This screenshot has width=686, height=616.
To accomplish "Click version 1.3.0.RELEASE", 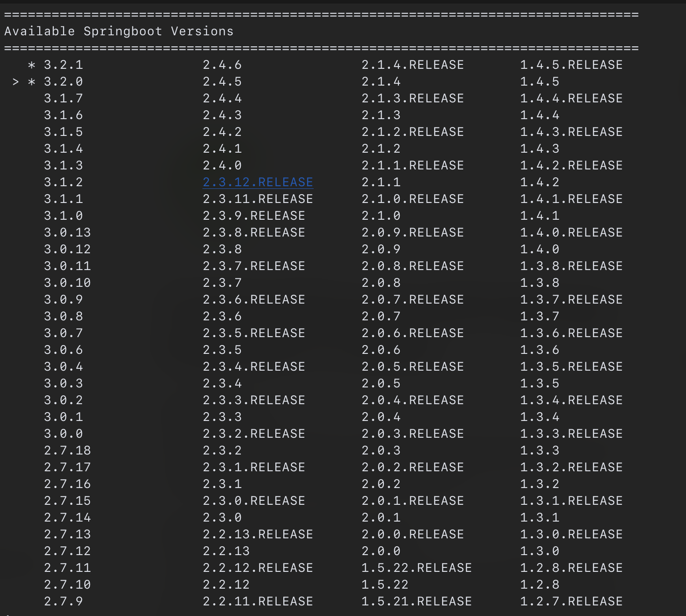I will pyautogui.click(x=572, y=534).
